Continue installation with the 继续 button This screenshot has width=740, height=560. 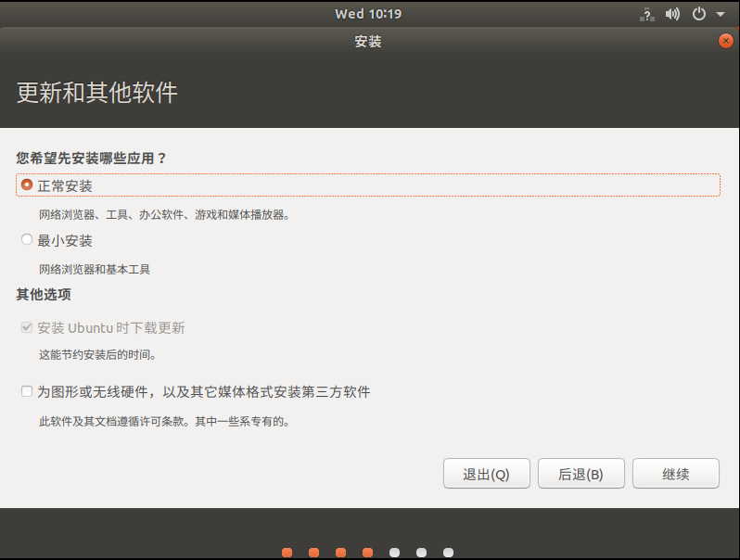tap(676, 474)
